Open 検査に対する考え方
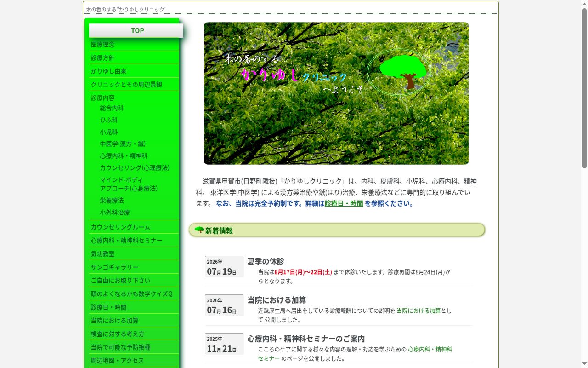 pos(134,334)
